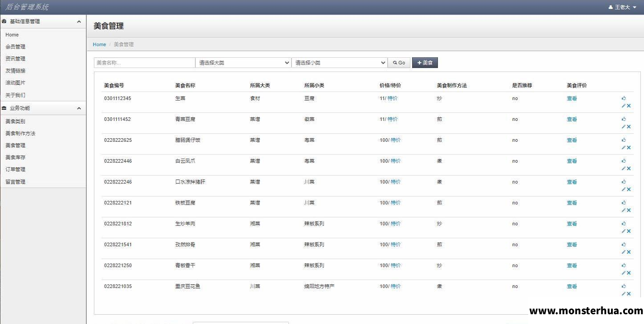The height and width of the screenshot is (324, 644).
Task: Click 特价 link for 孜然排骨
Action: pos(396,244)
